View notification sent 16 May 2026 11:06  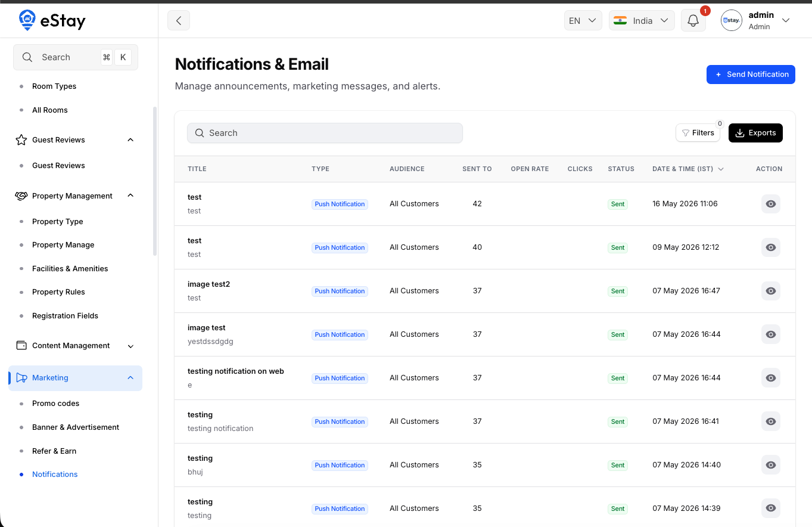tap(771, 204)
